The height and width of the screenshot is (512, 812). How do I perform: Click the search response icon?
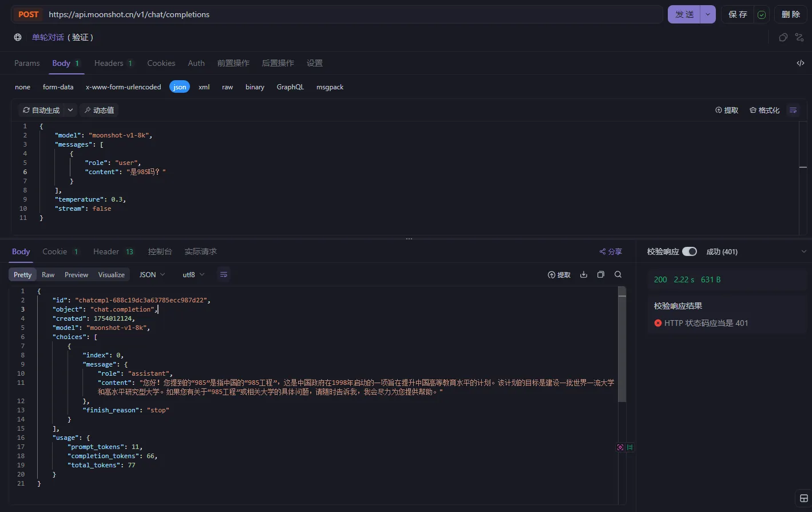(x=618, y=275)
